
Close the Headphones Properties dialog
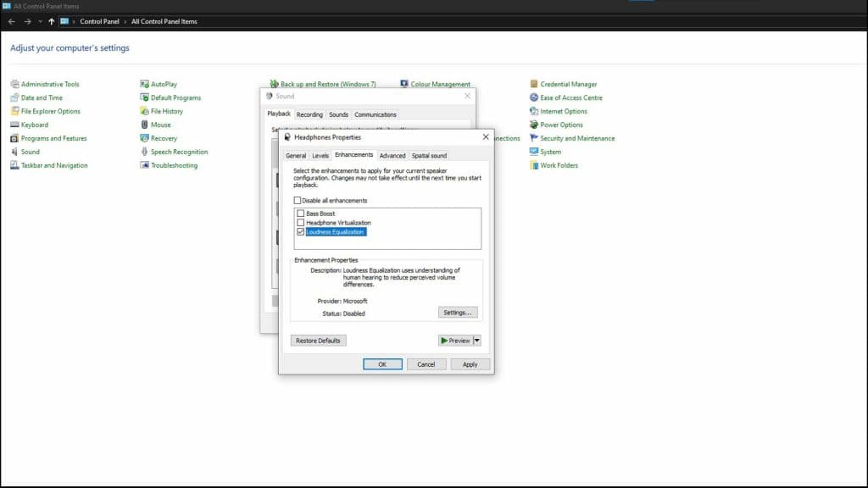click(x=486, y=136)
